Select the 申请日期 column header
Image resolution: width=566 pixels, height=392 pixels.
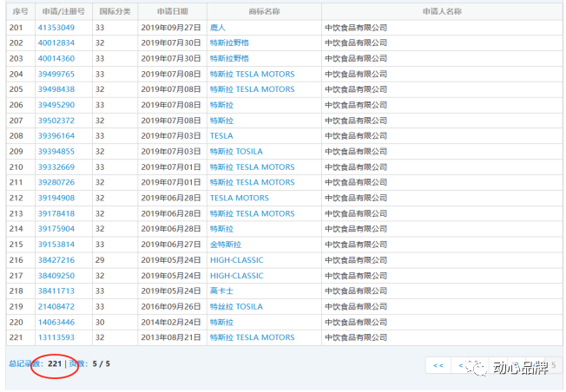[x=172, y=11]
